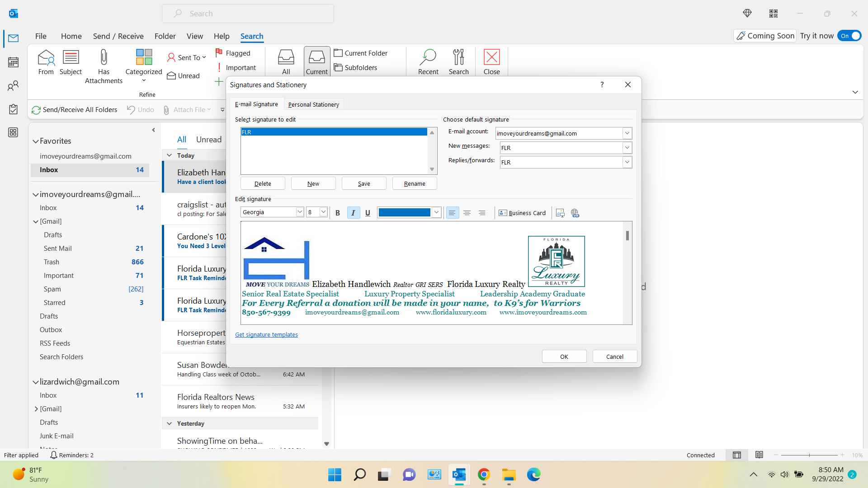The image size is (868, 488).
Task: Filter search by Unread envelope
Action: point(184,75)
